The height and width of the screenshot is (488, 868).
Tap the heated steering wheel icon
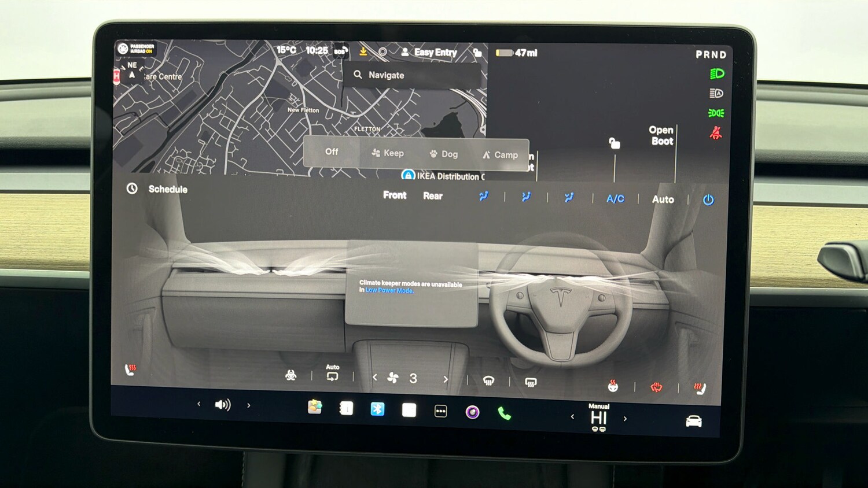(x=657, y=386)
